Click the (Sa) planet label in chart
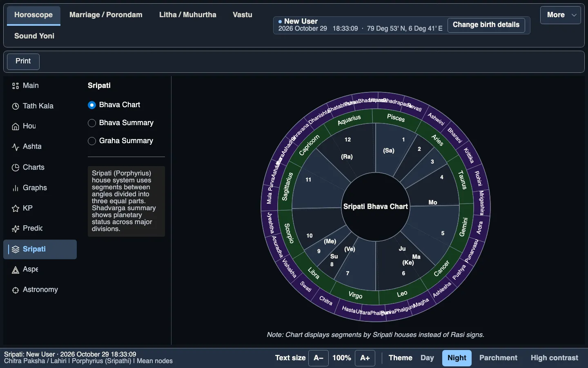Image resolution: width=588 pixels, height=368 pixels. pyautogui.click(x=389, y=150)
